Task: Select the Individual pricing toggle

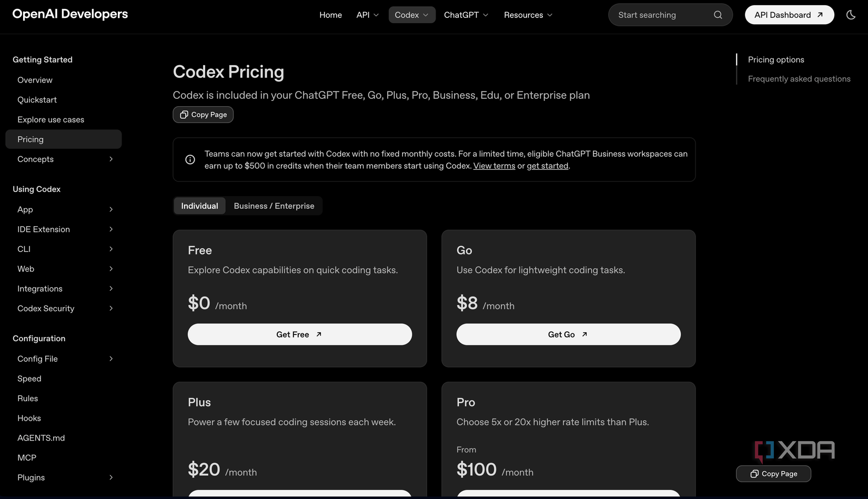Action: [199, 206]
